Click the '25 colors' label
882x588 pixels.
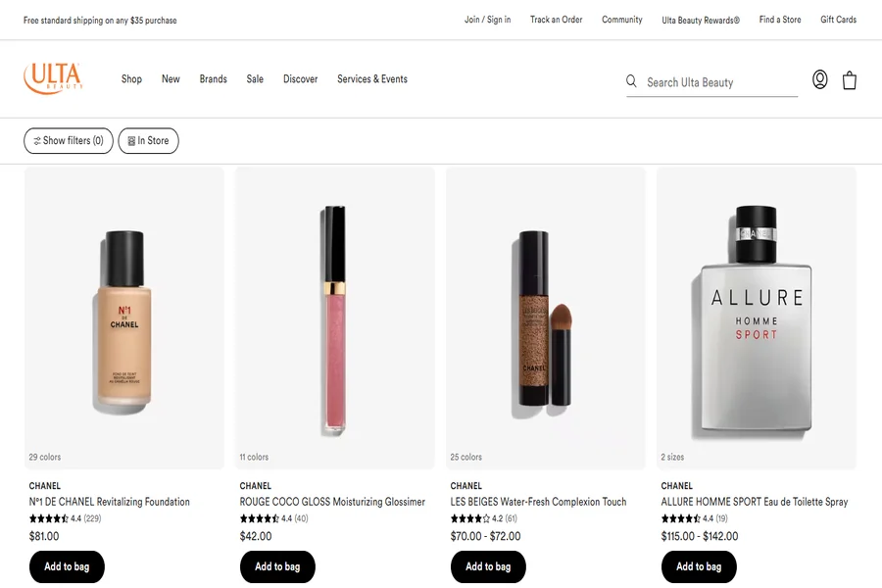coord(466,457)
